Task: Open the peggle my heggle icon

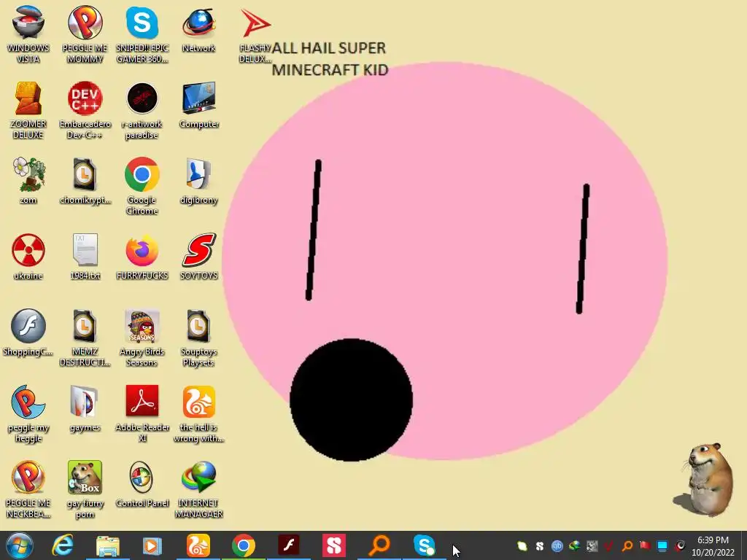Action: pos(28,413)
